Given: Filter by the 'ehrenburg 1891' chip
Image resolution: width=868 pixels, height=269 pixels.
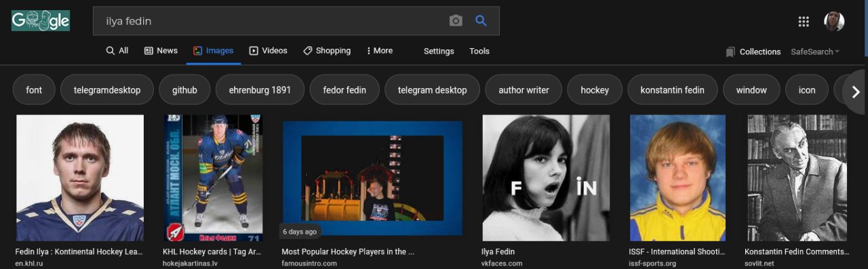Looking at the screenshot, I should point(260,89).
